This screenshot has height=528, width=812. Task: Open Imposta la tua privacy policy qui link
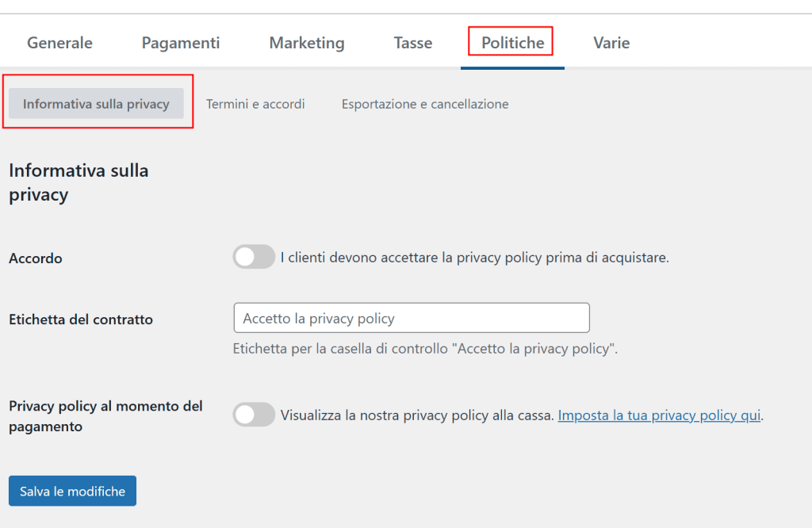click(659, 415)
